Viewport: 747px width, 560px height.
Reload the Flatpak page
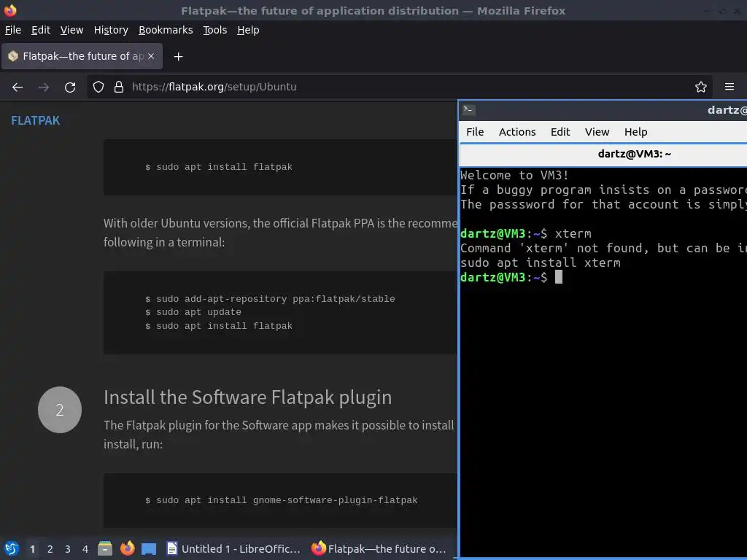[x=70, y=87]
